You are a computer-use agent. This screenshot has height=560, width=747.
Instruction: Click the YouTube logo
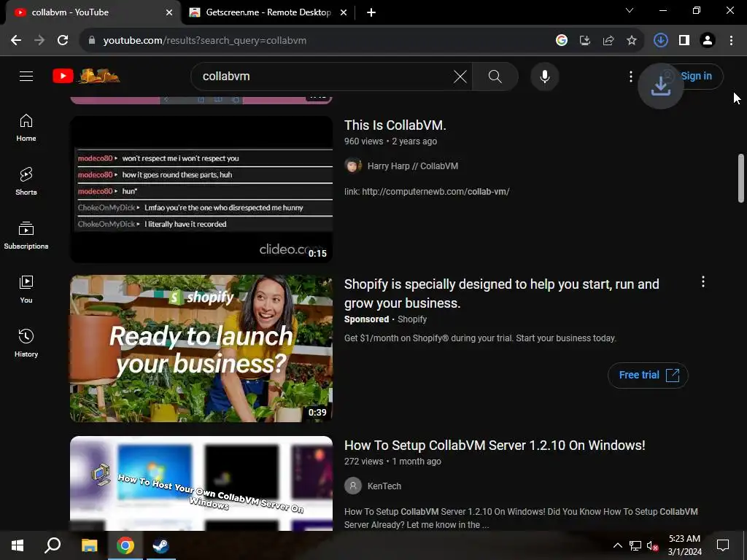click(86, 76)
